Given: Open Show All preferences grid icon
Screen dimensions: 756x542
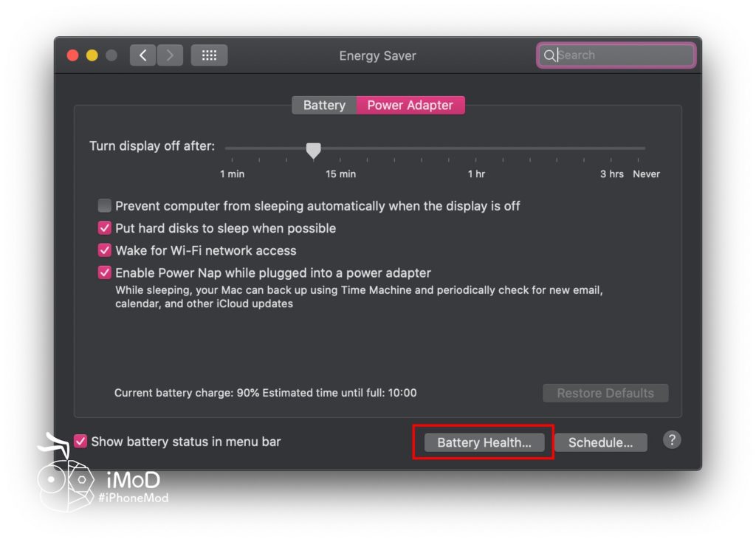Looking at the screenshot, I should click(x=209, y=55).
